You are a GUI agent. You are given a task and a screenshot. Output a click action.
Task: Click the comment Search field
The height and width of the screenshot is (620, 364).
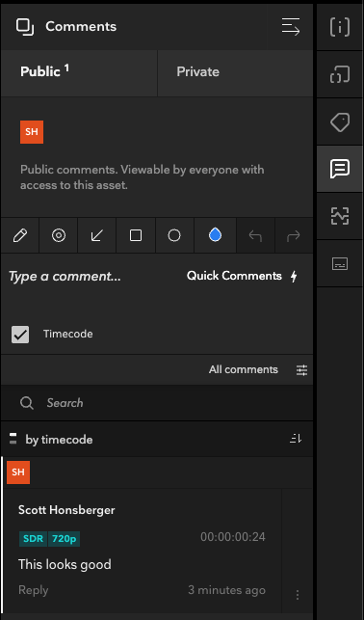157,403
